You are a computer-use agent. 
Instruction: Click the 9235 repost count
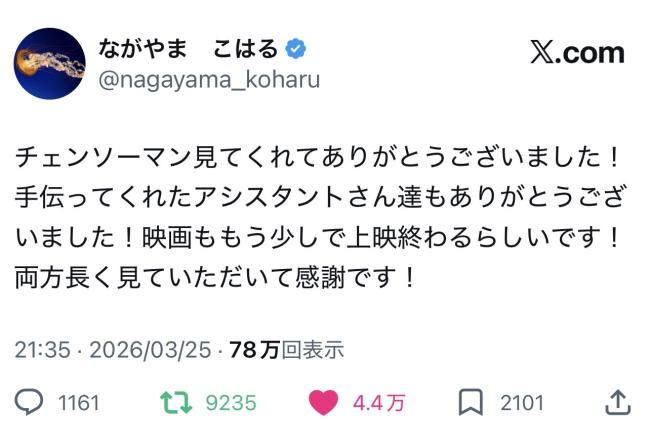(x=230, y=403)
